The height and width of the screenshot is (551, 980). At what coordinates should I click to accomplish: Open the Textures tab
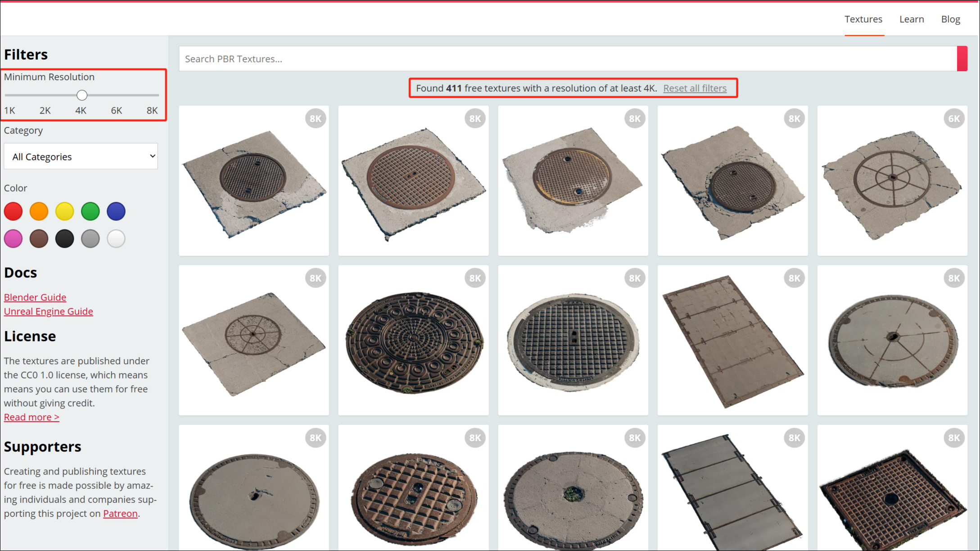pos(863,19)
